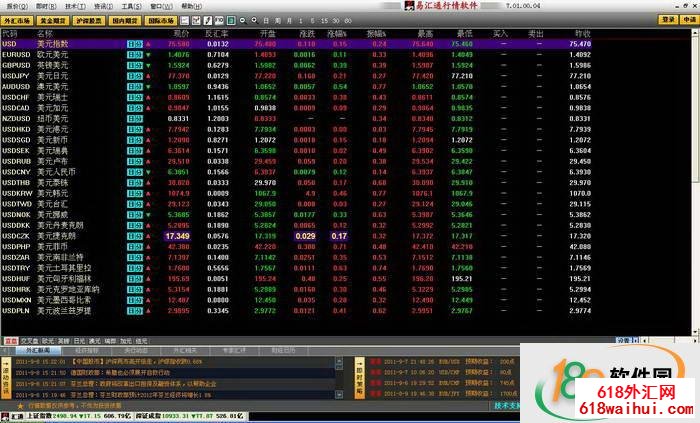Click the 日分 icon in the NZDUSD row

click(135, 119)
